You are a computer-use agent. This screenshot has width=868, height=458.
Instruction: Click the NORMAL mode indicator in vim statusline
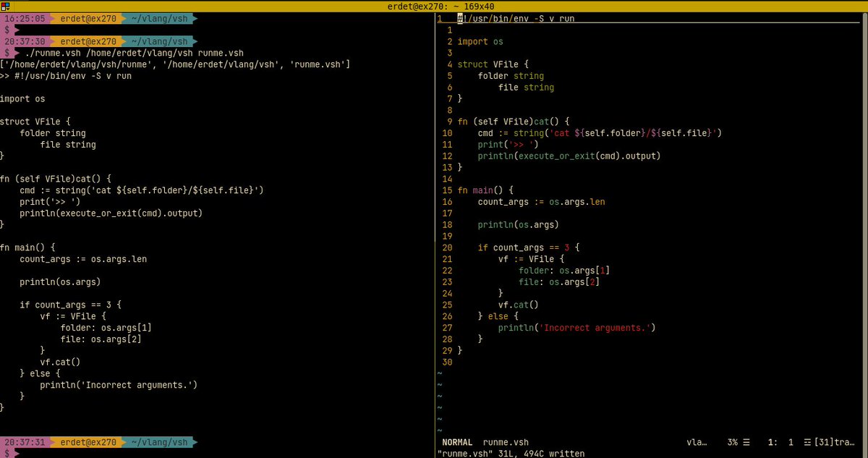point(456,442)
